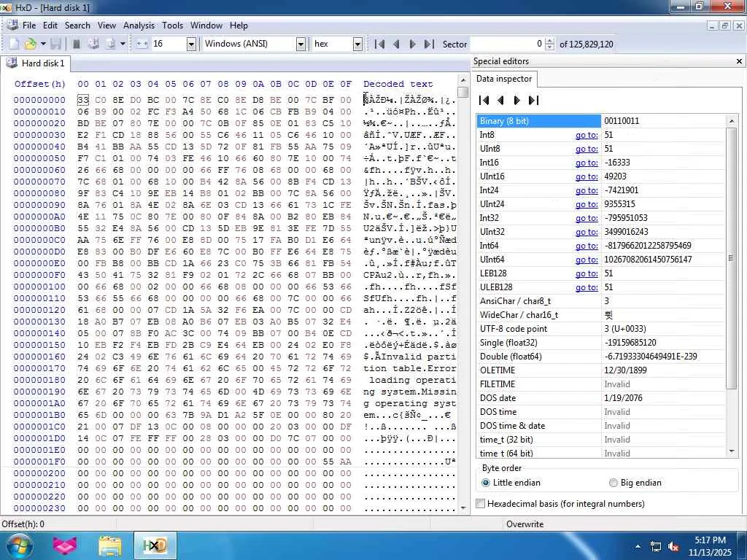
Task: Jump to last byte in Data inspector
Action: pos(533,100)
